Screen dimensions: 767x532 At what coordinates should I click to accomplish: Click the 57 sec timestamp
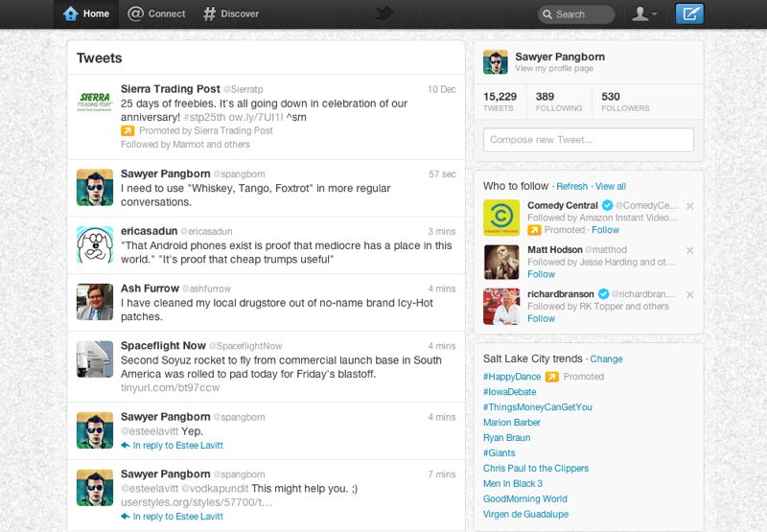442,174
